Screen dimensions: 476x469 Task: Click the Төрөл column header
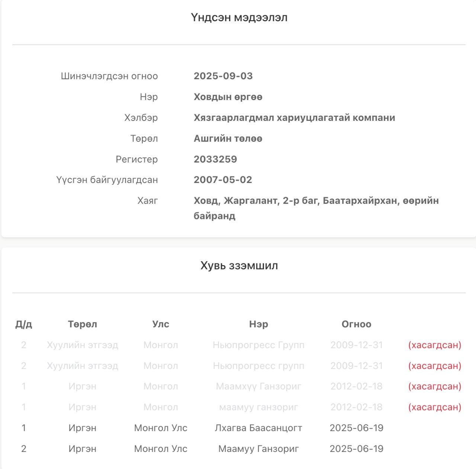click(x=83, y=324)
